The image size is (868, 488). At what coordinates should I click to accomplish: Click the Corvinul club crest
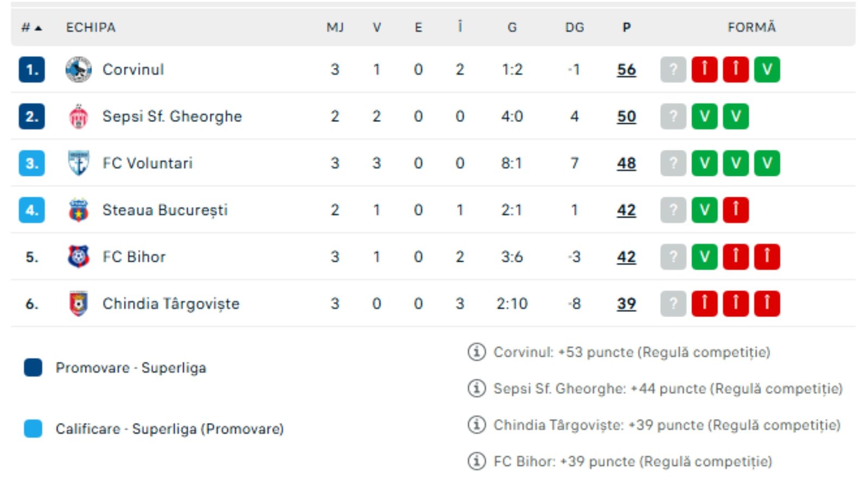point(80,69)
